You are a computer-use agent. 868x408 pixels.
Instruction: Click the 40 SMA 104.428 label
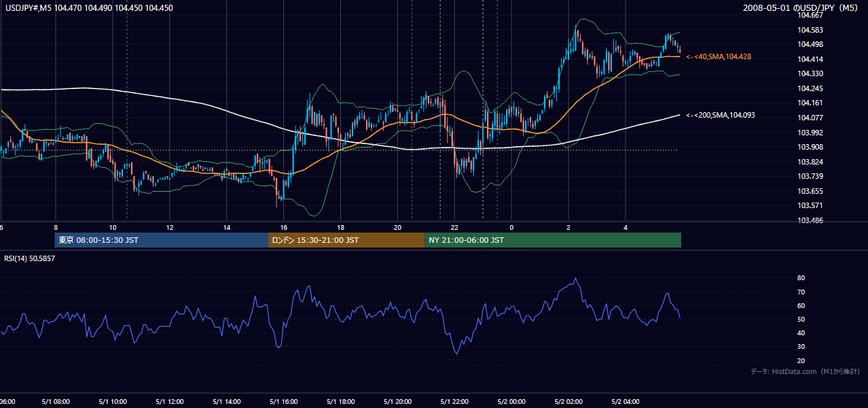coord(719,56)
